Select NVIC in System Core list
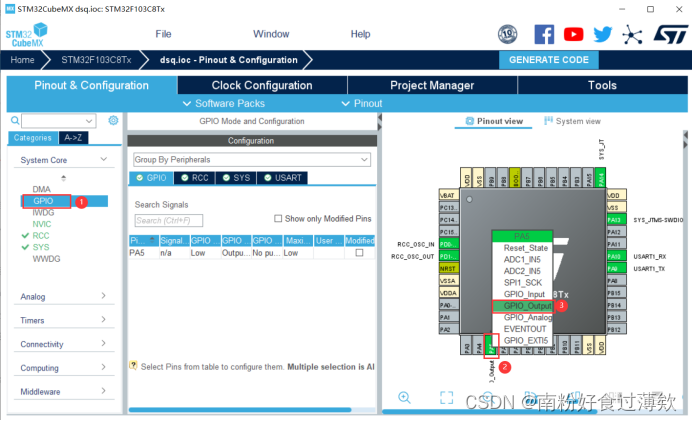 pos(41,224)
